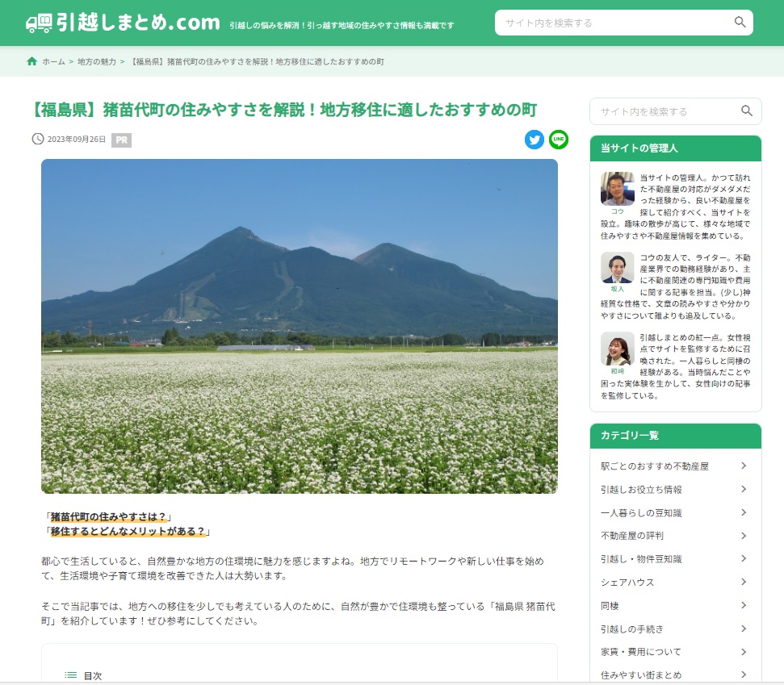Expand the 住みやすい街まとめ category
Screen dimensions: 784x685
tap(744, 675)
